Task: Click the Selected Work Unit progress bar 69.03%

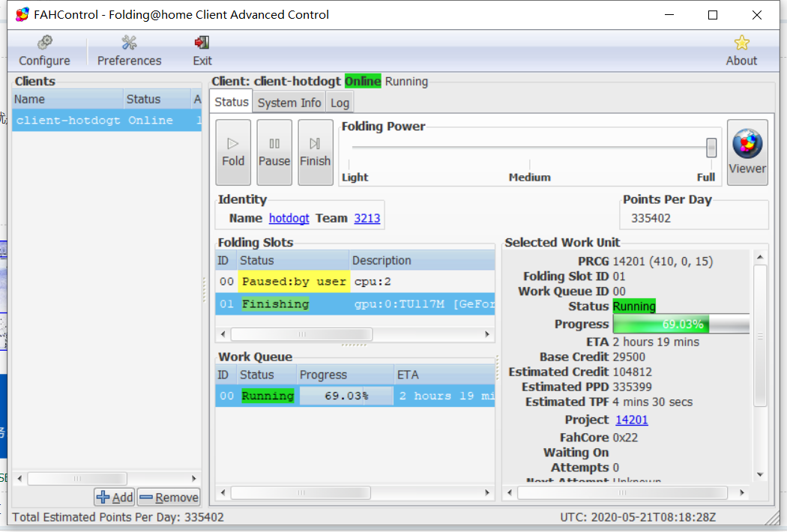Action: pyautogui.click(x=681, y=324)
